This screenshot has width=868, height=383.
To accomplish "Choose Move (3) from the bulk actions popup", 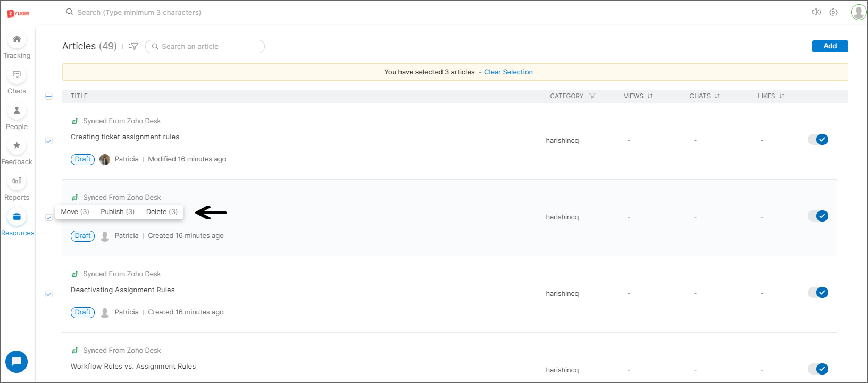I will click(x=75, y=212).
